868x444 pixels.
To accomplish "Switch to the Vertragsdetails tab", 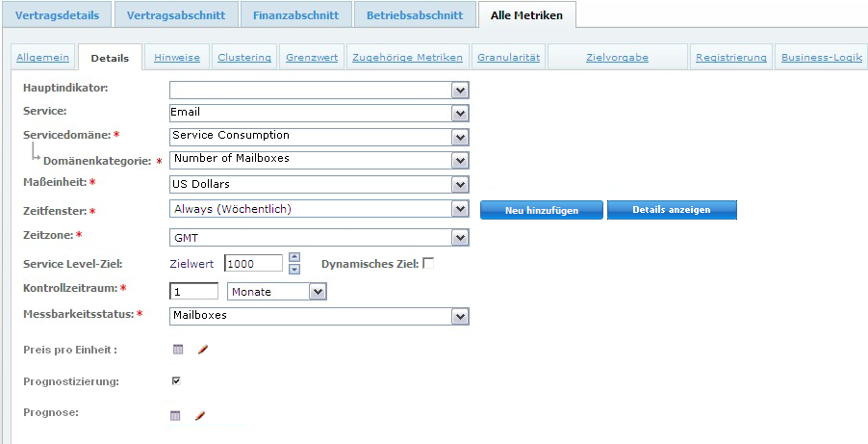I will [x=57, y=15].
